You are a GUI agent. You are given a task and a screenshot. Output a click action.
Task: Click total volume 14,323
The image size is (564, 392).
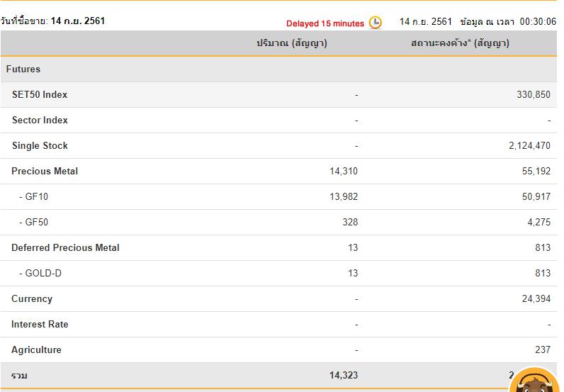[344, 376]
